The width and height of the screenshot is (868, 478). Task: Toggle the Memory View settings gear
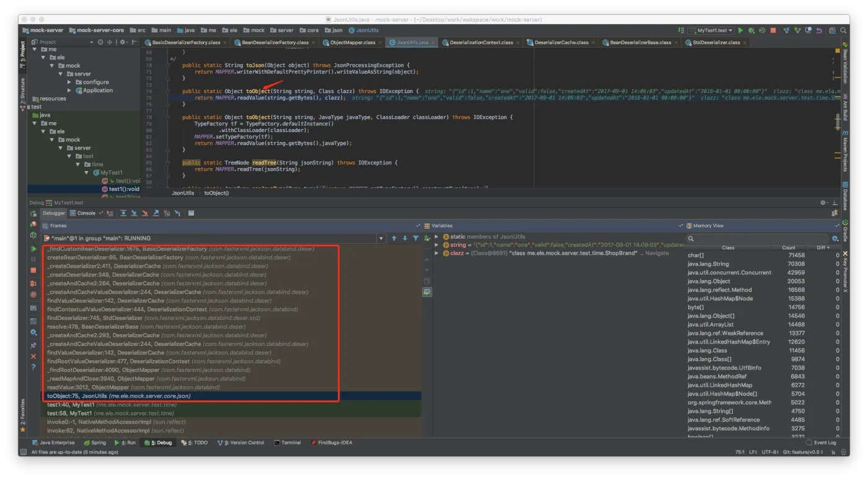point(835,239)
